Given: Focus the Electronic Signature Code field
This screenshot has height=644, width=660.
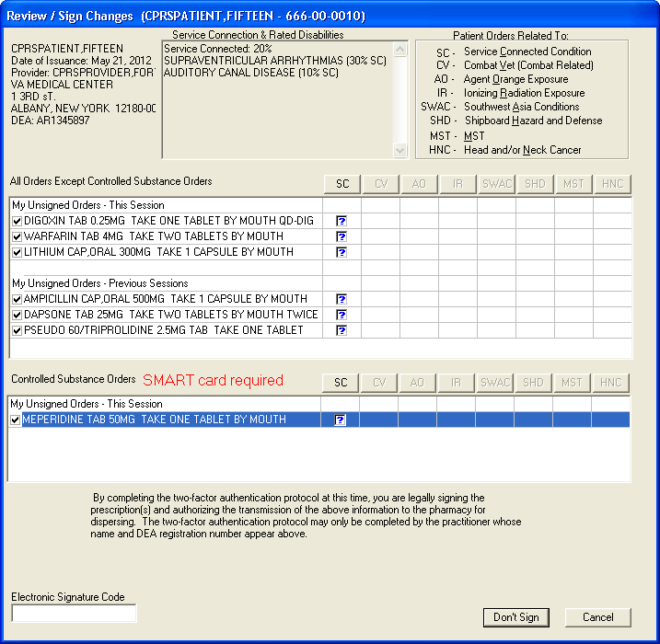Looking at the screenshot, I should [74, 613].
